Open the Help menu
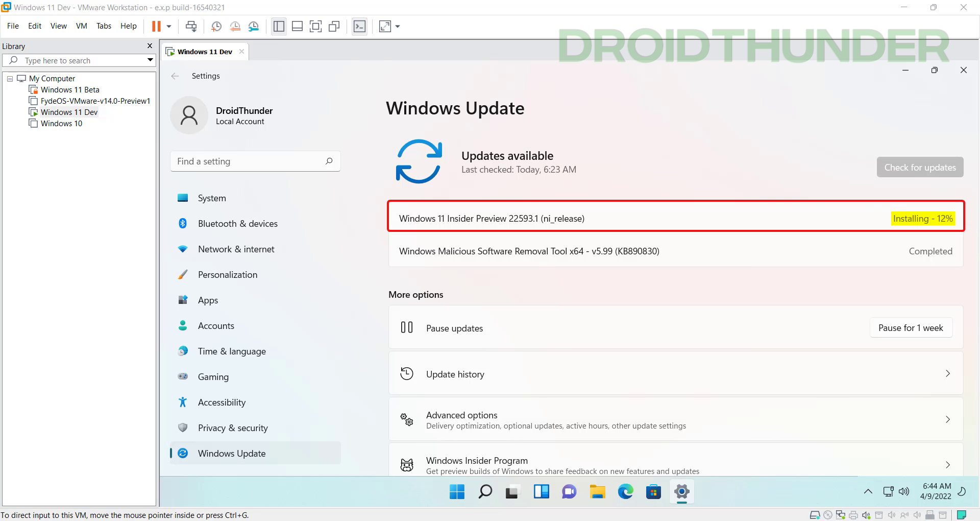980x521 pixels. (x=128, y=26)
